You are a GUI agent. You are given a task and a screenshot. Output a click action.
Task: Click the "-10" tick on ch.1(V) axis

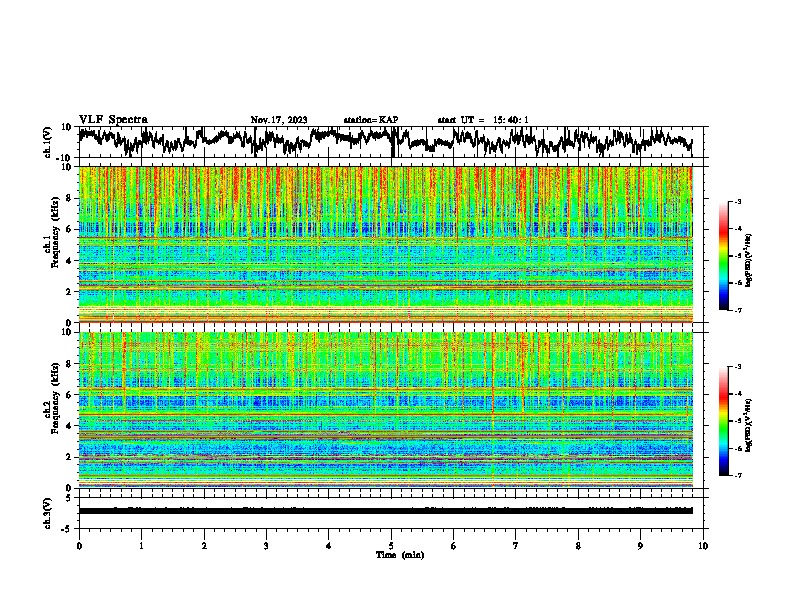click(65, 158)
